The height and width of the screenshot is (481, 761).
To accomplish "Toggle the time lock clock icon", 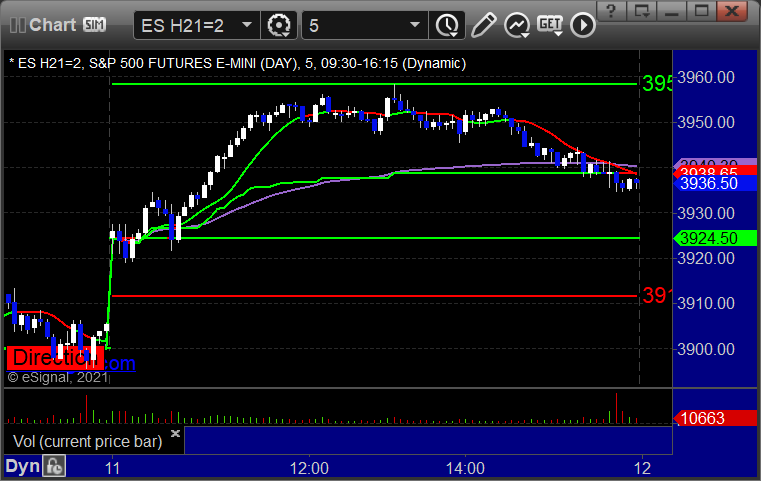I will (x=54, y=466).
